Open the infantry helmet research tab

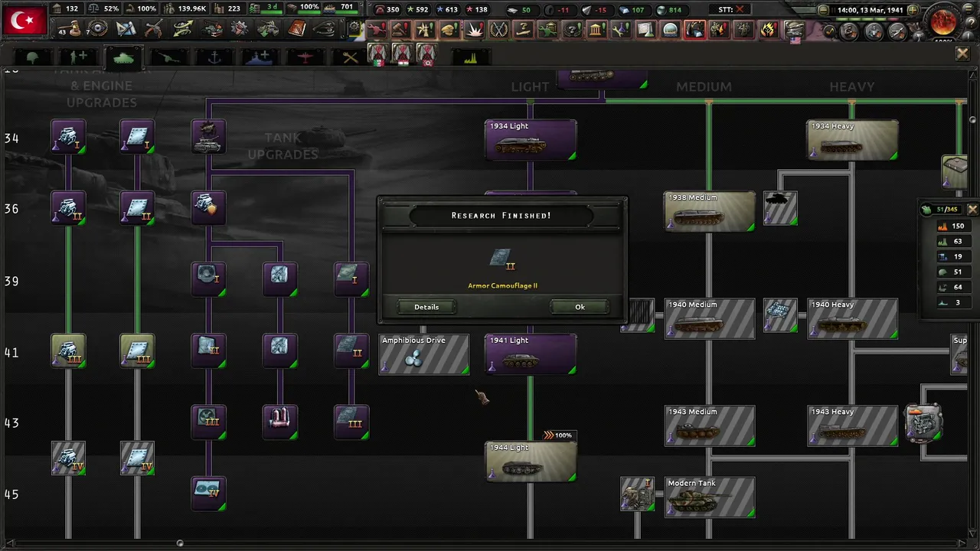click(32, 57)
